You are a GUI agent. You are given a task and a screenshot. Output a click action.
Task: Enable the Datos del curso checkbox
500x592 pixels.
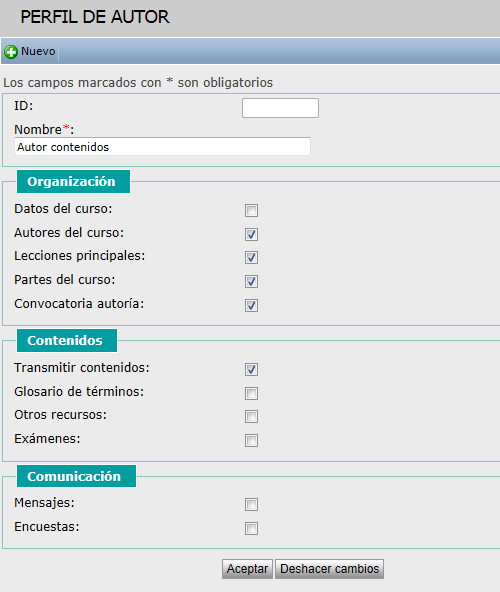coord(251,210)
